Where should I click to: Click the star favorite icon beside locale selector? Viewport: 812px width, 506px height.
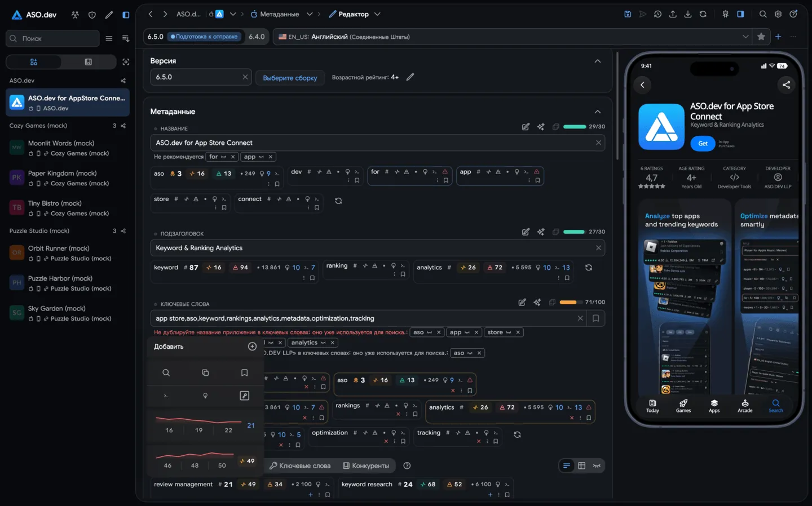(x=761, y=37)
